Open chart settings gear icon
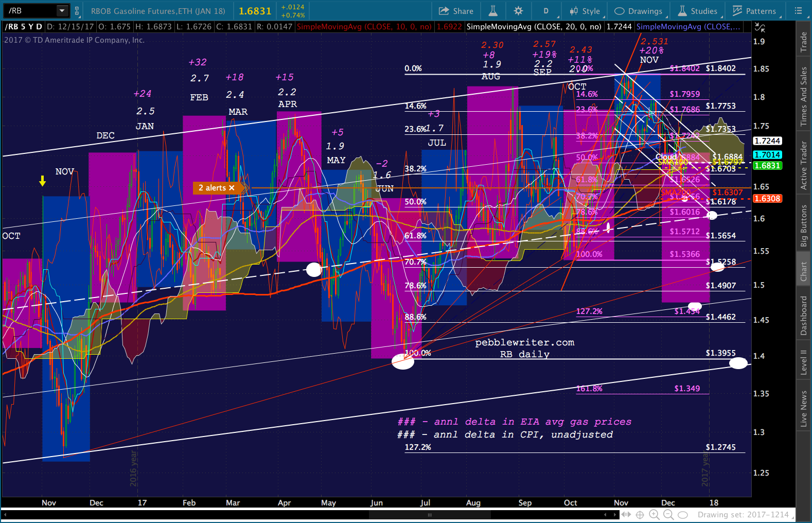The width and height of the screenshot is (812, 523). pos(518,11)
